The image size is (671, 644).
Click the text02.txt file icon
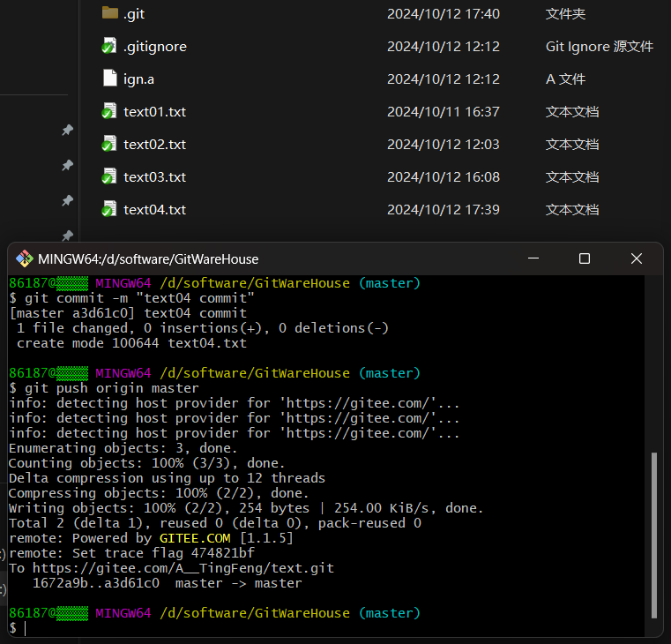click(x=109, y=144)
